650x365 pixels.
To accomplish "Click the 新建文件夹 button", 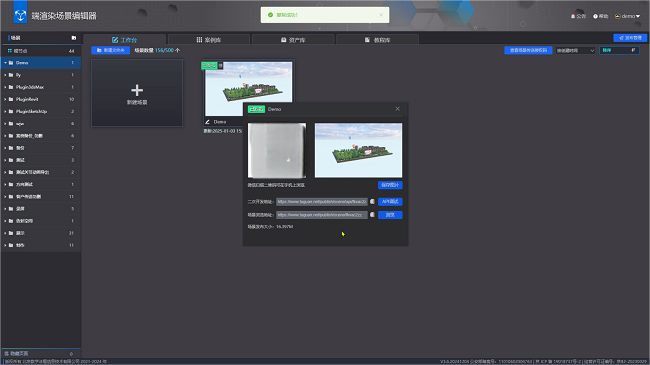I will [111, 50].
